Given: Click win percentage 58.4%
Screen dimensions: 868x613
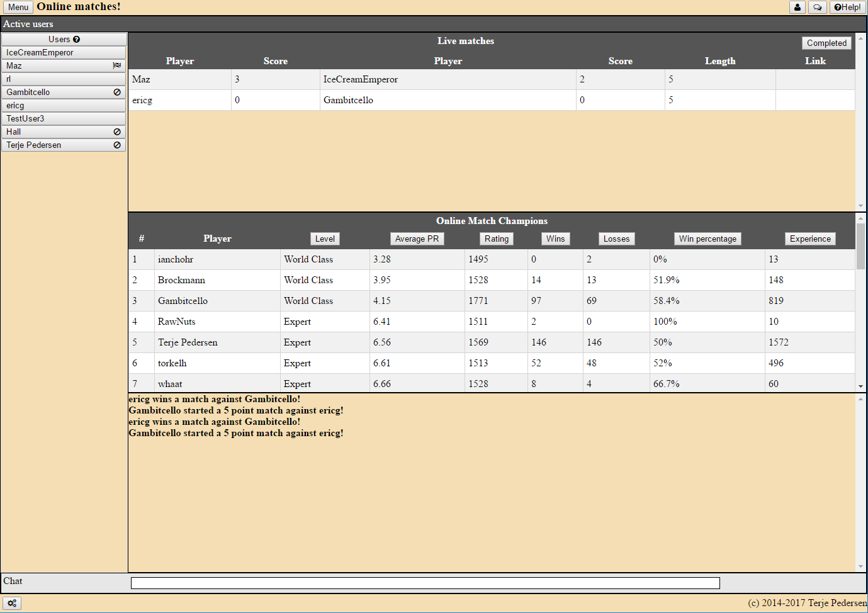Looking at the screenshot, I should 667,301.
